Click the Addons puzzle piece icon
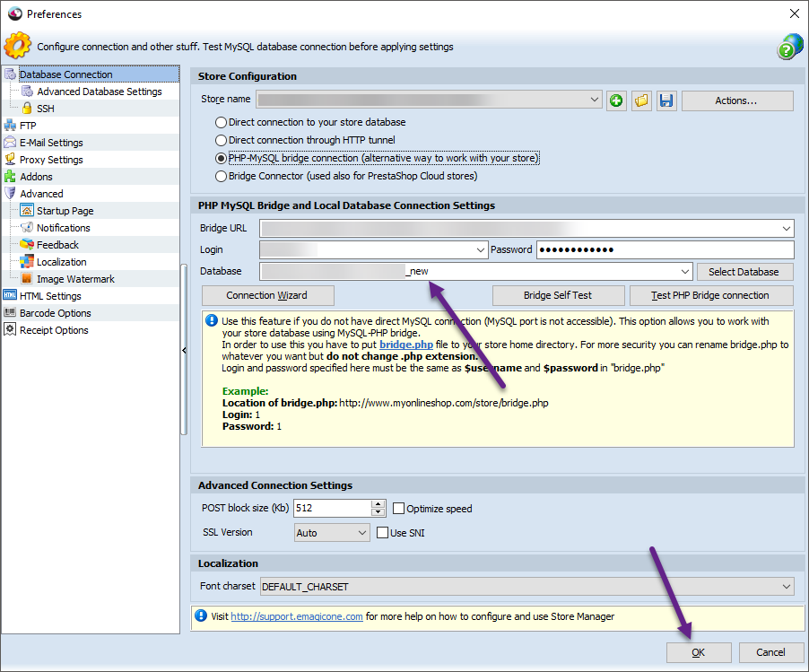Image resolution: width=809 pixels, height=672 pixels. 10,177
